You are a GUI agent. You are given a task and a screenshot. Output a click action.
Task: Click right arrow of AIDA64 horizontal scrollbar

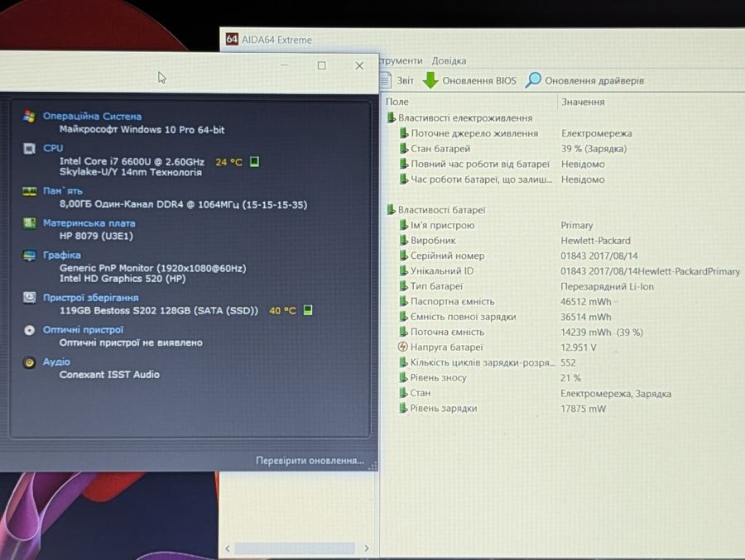click(367, 548)
